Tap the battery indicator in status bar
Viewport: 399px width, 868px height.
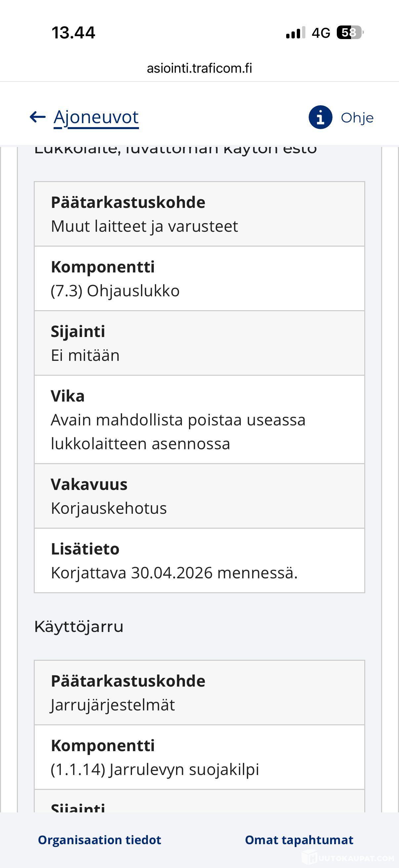tap(350, 33)
